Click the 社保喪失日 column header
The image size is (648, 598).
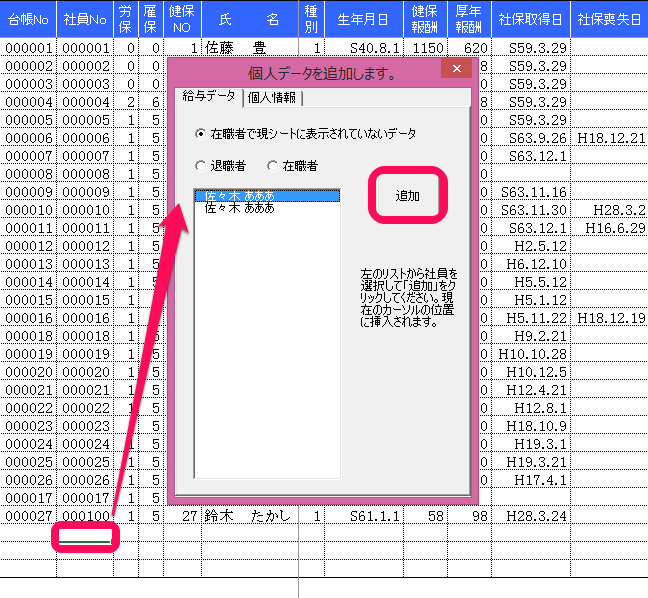point(609,19)
